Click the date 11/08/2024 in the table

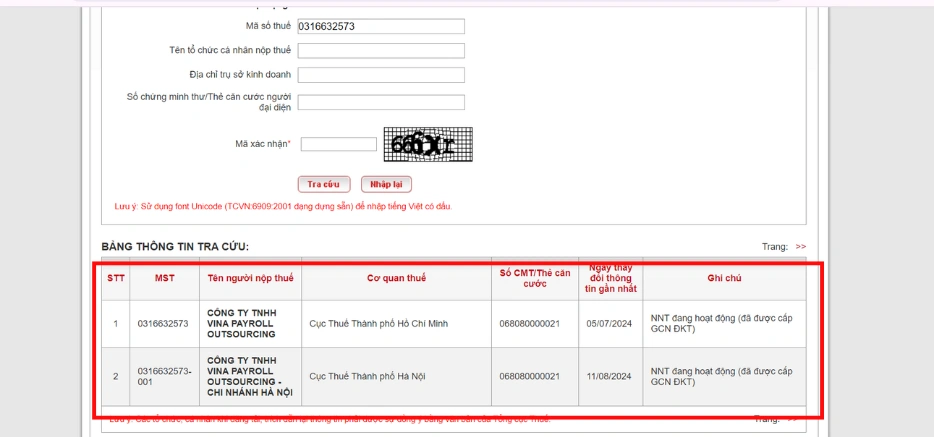(x=610, y=377)
